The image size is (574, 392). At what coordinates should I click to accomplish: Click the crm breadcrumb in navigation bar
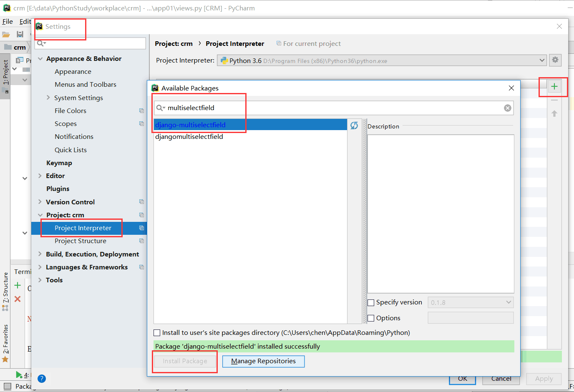16,47
